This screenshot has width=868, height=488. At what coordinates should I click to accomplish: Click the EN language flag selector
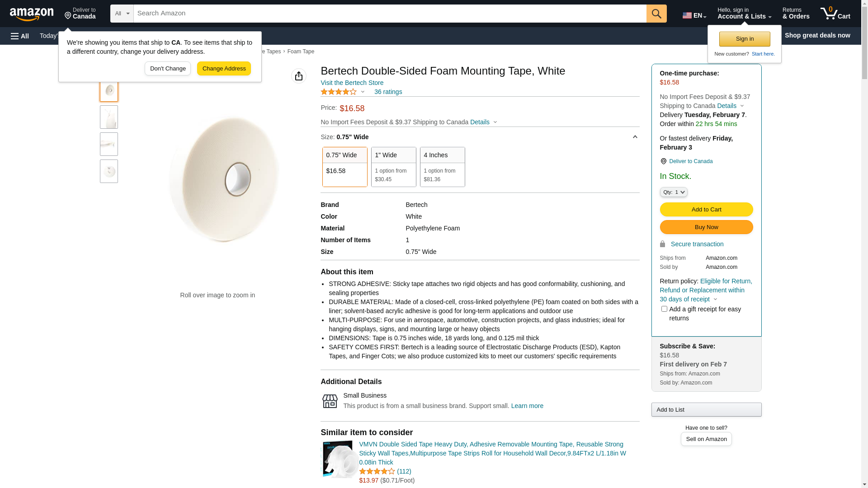pyautogui.click(x=694, y=15)
